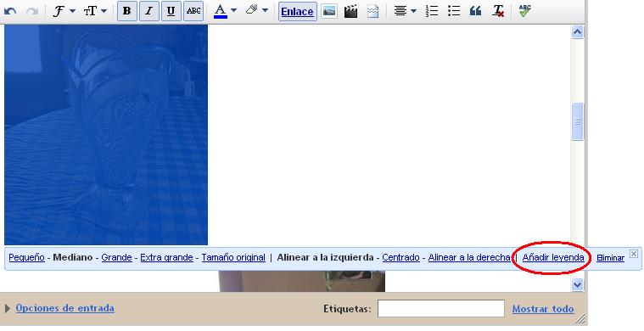644x331 pixels.
Task: Click the Etiquetas input field
Action: pyautogui.click(x=440, y=309)
